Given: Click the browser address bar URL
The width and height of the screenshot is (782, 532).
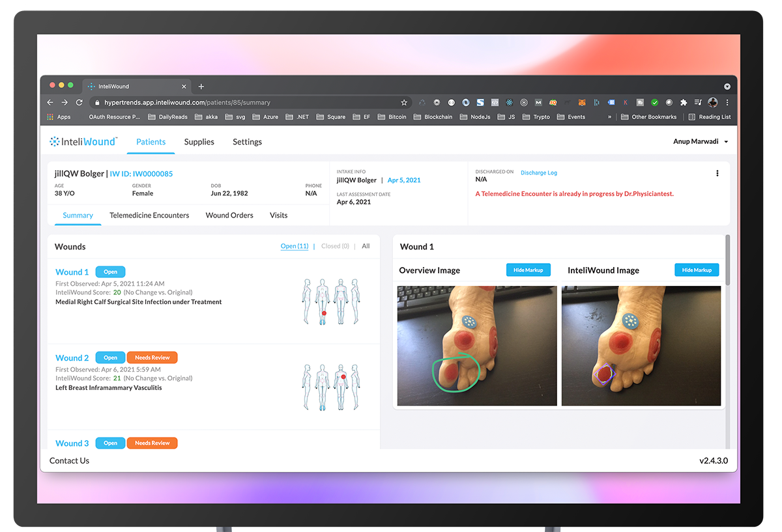Looking at the screenshot, I should coord(187,102).
